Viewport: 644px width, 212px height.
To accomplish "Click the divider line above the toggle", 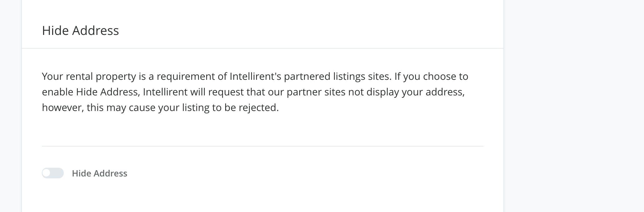I will [262, 146].
